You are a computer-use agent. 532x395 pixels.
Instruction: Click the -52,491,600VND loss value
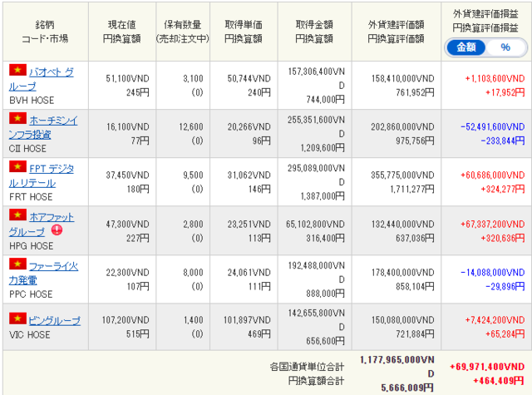[493, 127]
